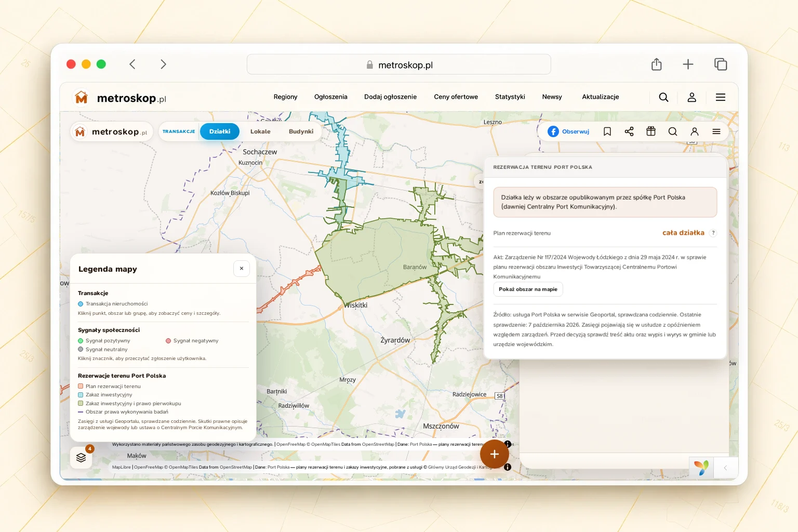Go forward with the browser forward arrow

coord(163,64)
